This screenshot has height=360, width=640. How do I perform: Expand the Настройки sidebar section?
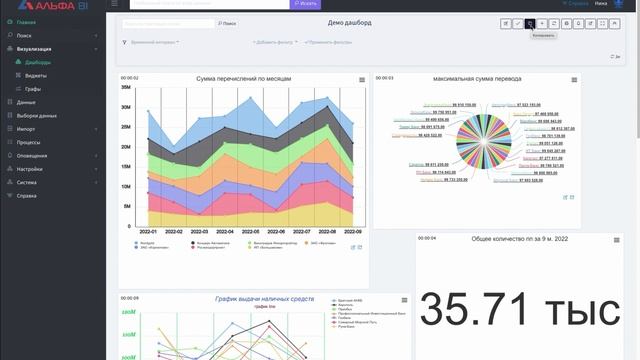coord(53,169)
